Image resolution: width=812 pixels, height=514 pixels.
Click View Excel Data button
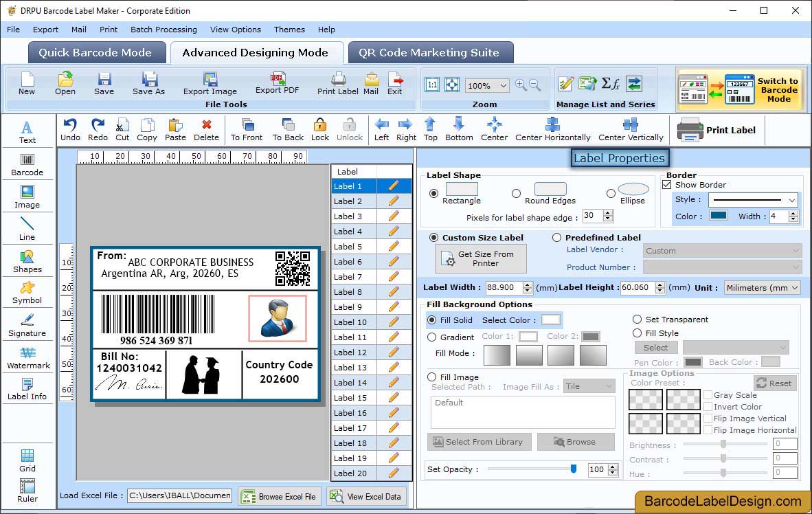click(366, 496)
